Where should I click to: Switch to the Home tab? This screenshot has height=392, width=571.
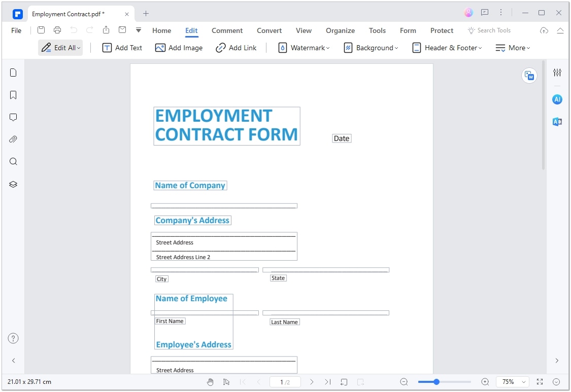click(x=162, y=30)
